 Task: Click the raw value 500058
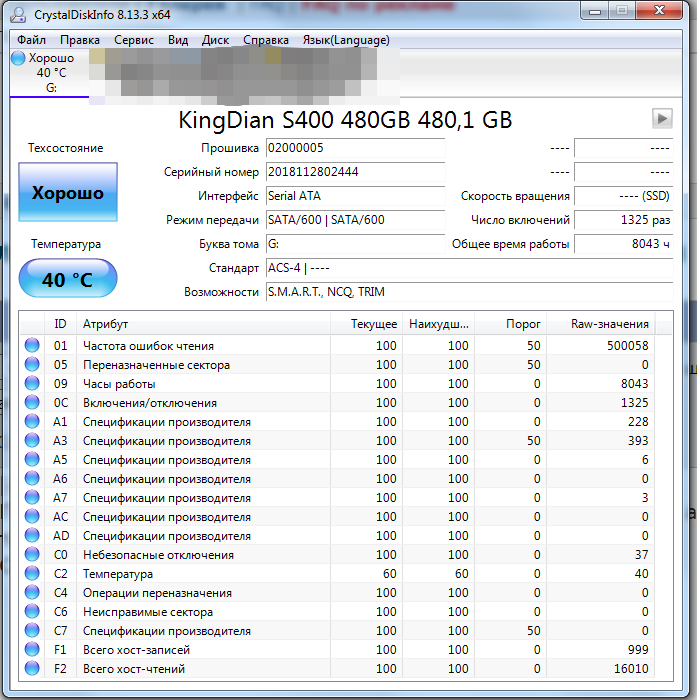pyautogui.click(x=627, y=346)
